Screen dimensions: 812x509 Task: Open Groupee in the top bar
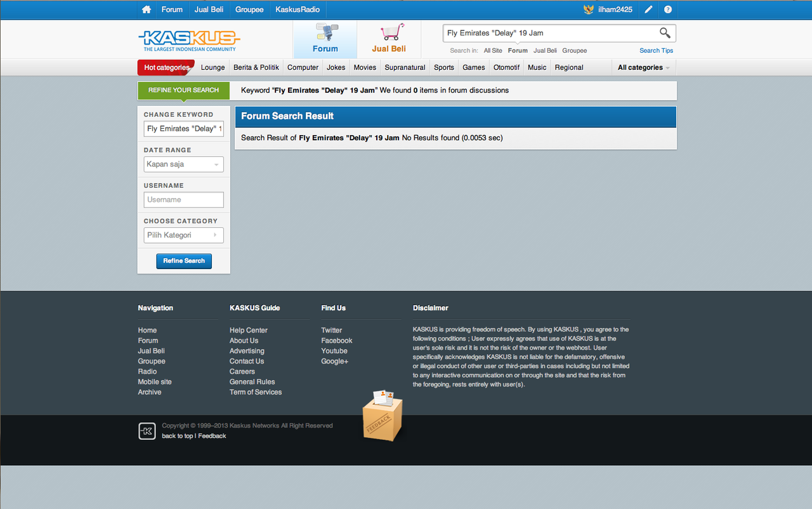click(x=249, y=10)
